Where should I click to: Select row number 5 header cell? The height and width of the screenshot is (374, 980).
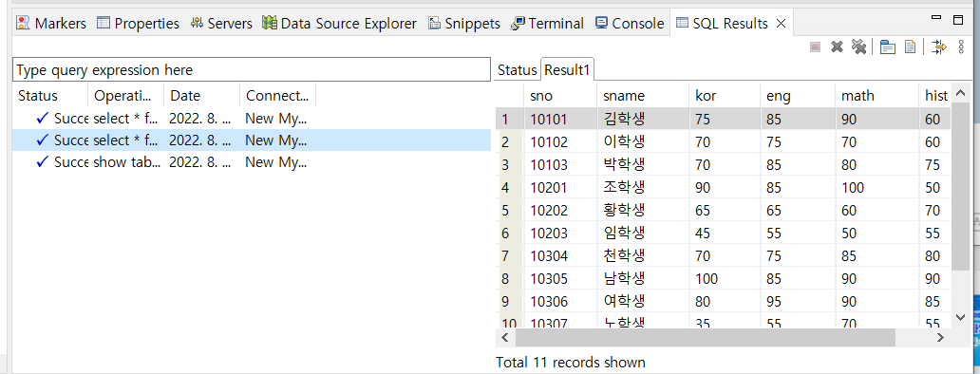pos(509,210)
